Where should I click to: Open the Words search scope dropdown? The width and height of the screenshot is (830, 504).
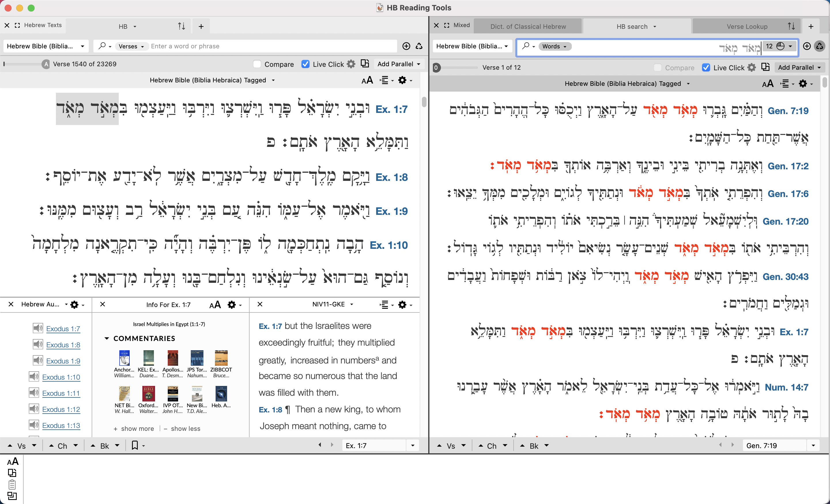point(554,46)
